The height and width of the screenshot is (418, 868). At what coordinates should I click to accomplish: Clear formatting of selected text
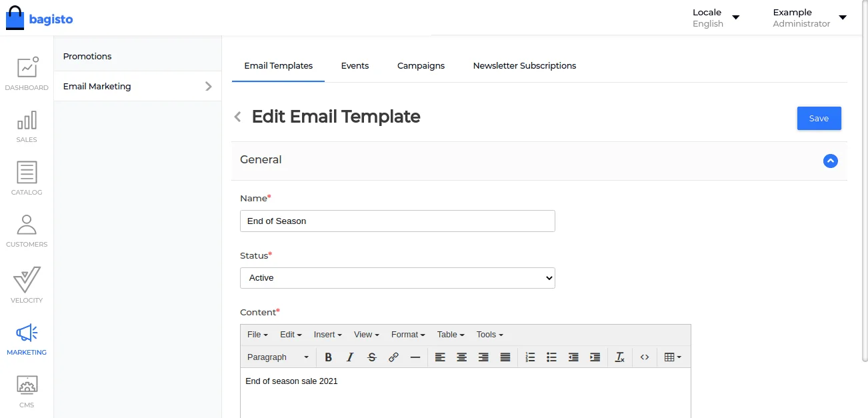(619, 357)
